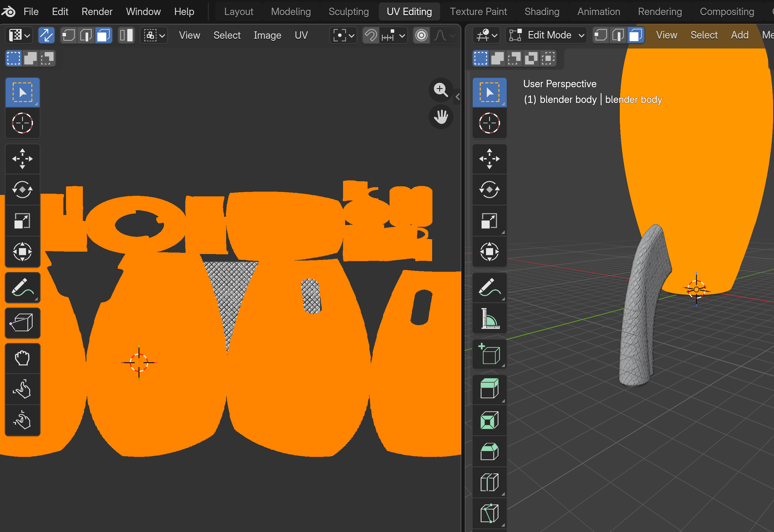The width and height of the screenshot is (774, 532).
Task: Toggle proportional editing in UV editor
Action: (421, 35)
